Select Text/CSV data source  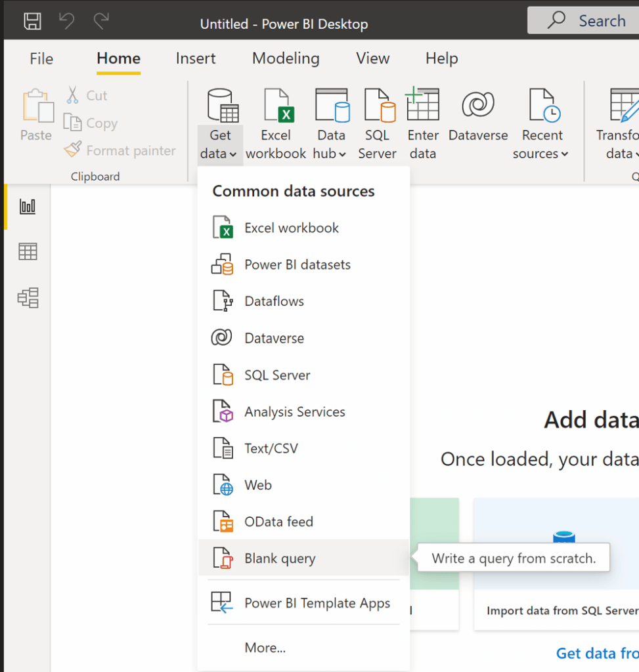pyautogui.click(x=303, y=448)
